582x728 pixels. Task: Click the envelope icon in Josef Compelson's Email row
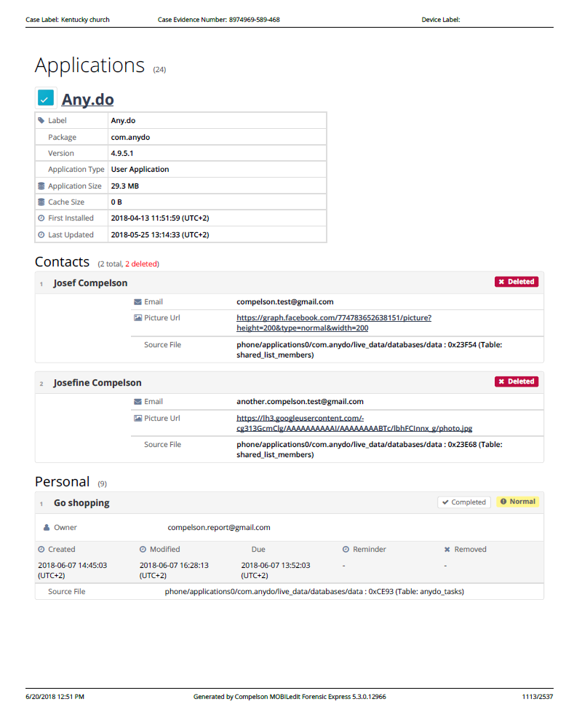point(137,302)
